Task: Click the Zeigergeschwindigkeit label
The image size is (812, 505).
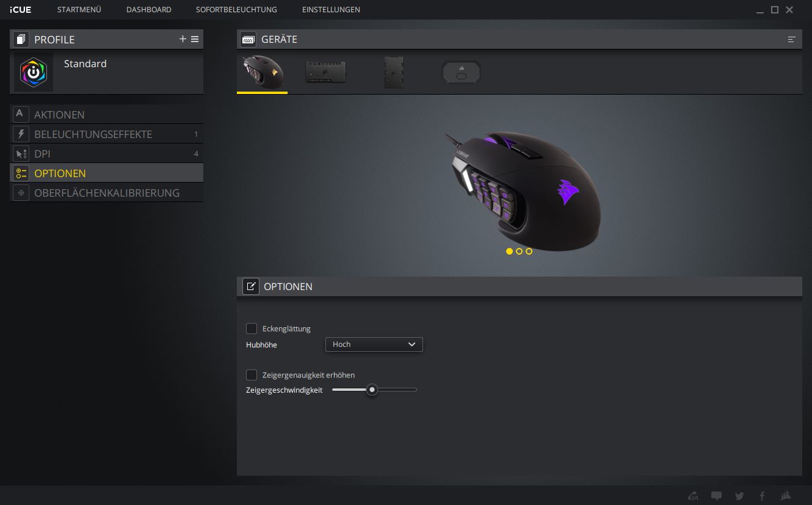Action: pos(284,390)
